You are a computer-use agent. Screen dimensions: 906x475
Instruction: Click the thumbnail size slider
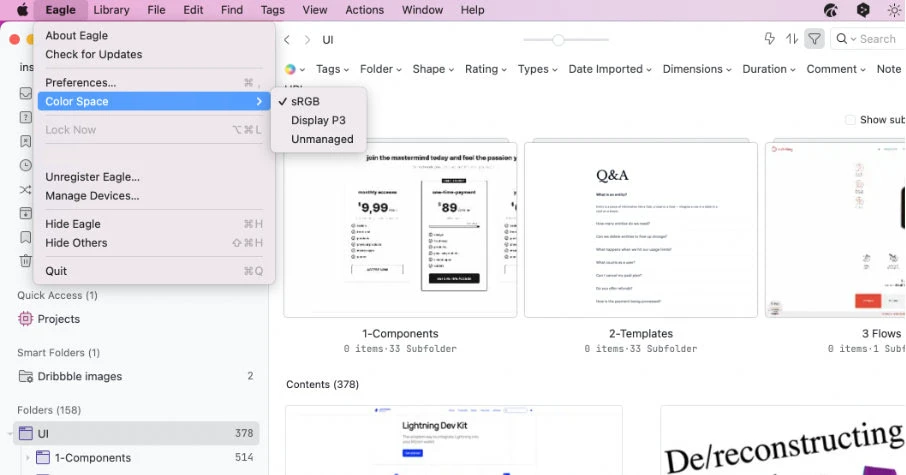(558, 40)
